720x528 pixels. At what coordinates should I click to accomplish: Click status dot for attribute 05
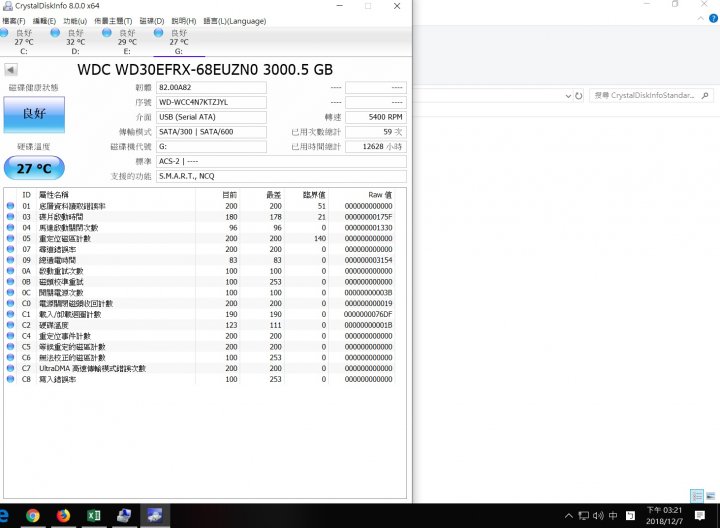click(x=11, y=238)
